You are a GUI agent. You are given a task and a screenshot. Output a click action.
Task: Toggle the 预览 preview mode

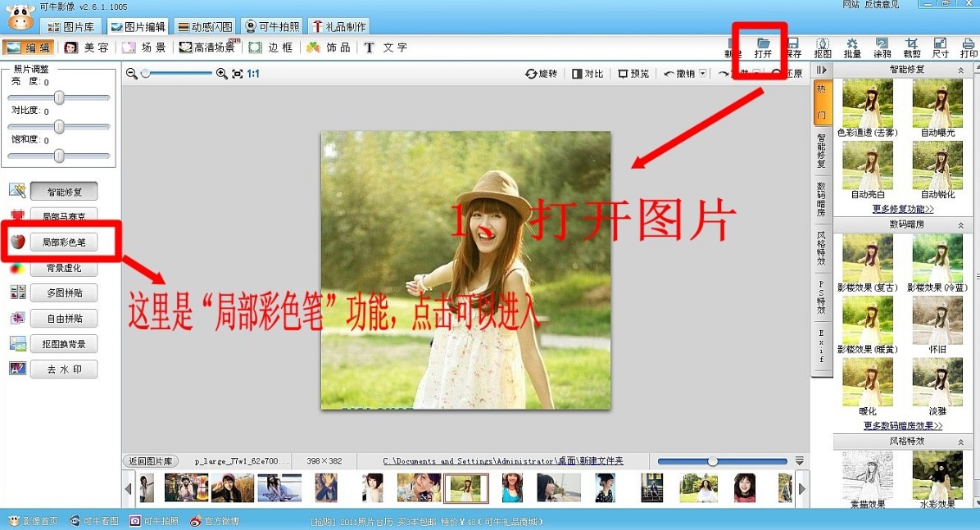(633, 74)
